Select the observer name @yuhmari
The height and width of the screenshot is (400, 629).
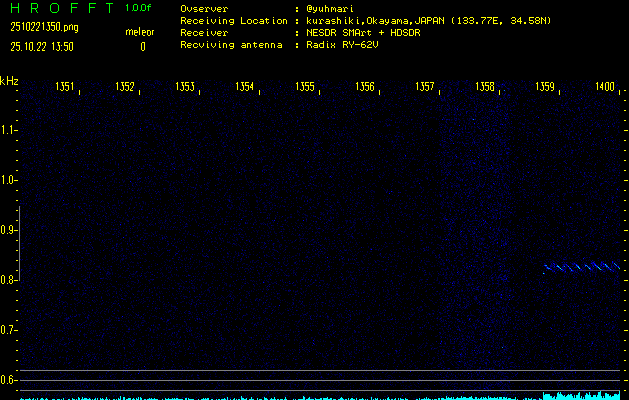pos(330,9)
